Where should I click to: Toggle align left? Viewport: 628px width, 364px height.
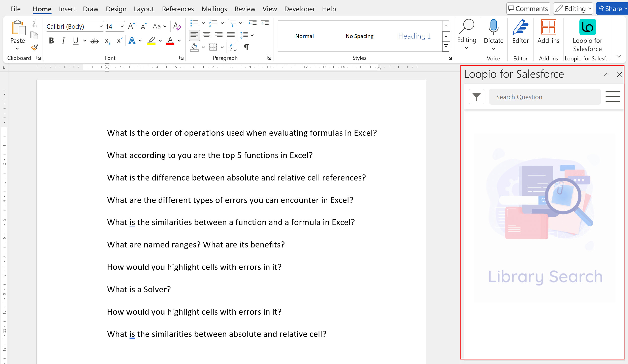click(194, 35)
